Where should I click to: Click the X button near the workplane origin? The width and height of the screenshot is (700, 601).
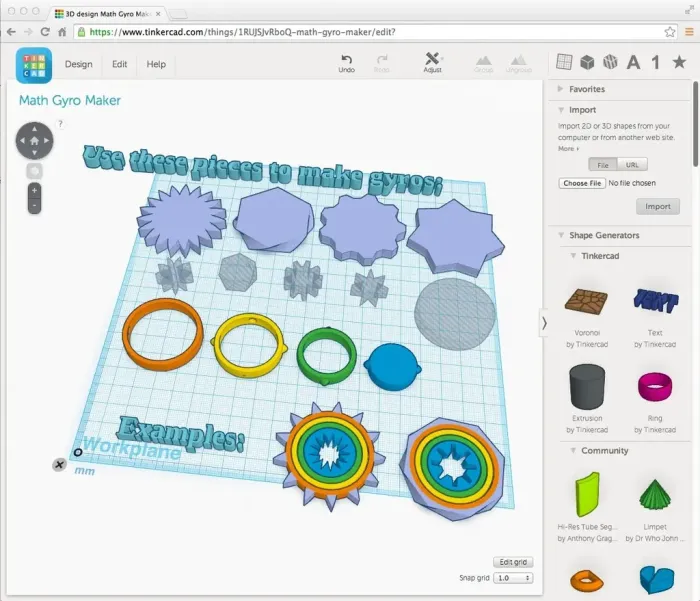pyautogui.click(x=59, y=465)
